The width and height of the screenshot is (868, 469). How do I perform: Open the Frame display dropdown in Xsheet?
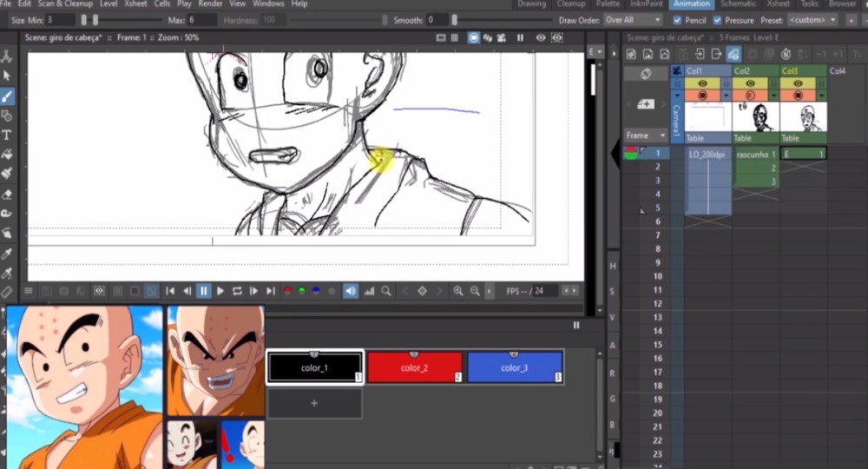click(x=647, y=135)
